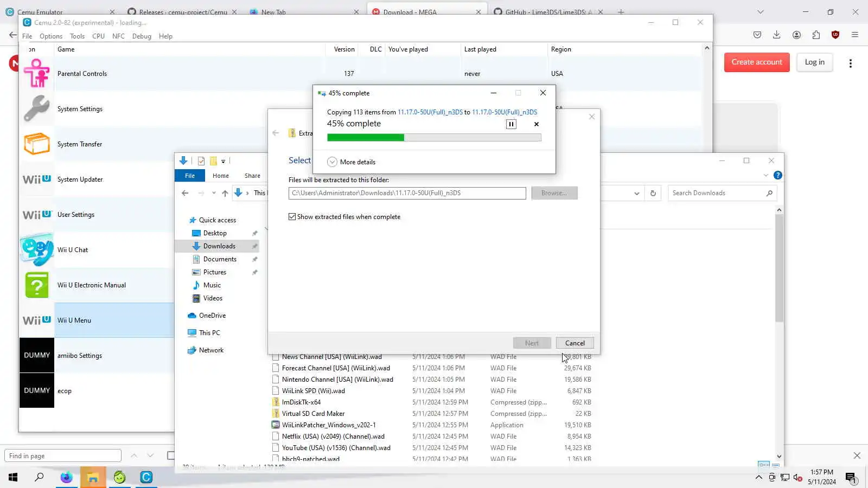868x488 pixels.
Task: Open the Explorer address bar history dropdown
Action: tap(637, 193)
